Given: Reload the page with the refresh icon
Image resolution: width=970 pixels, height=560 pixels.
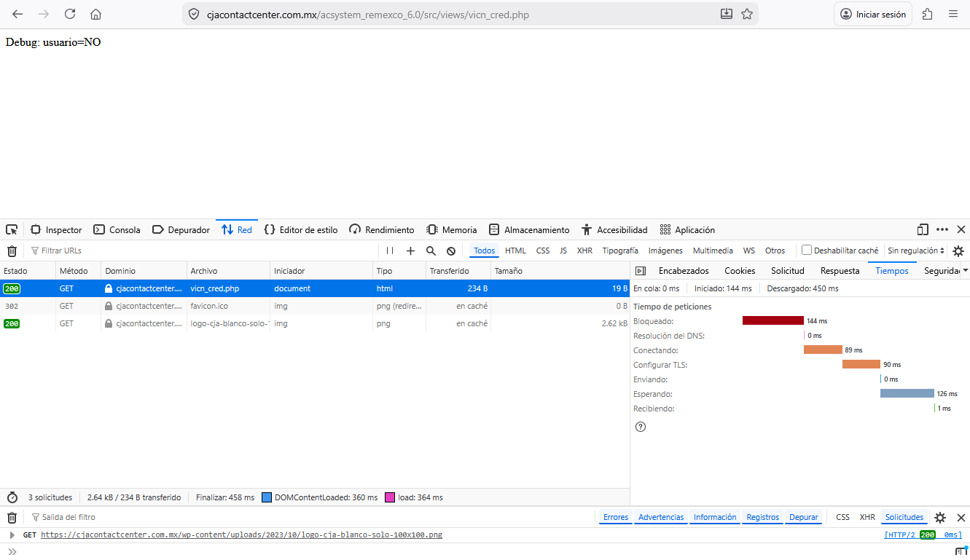Looking at the screenshot, I should [70, 14].
